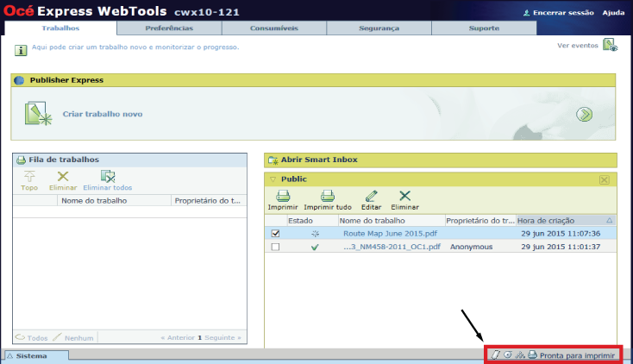Open the Segurança tab
Viewport: 633px width, 364px height.
[379, 28]
